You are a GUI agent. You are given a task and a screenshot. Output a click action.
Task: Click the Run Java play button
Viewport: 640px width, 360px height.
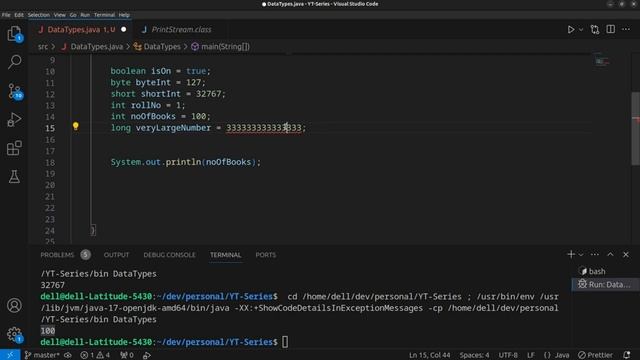pyautogui.click(x=571, y=29)
